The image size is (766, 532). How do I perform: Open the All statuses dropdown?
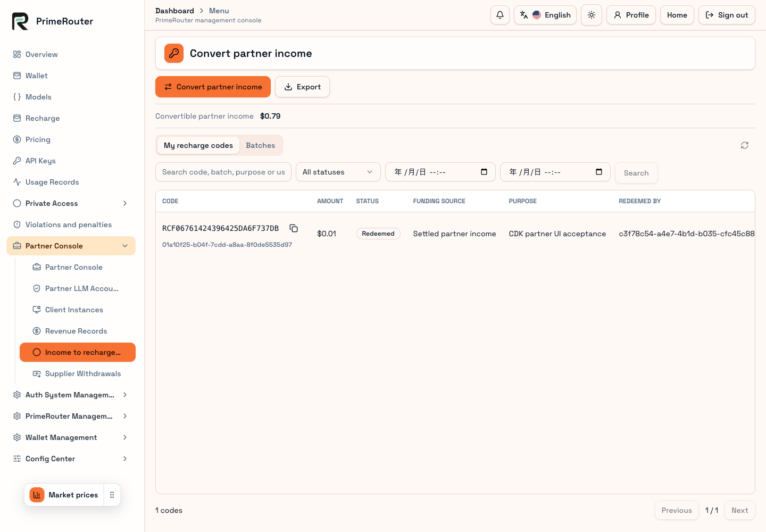tap(338, 172)
